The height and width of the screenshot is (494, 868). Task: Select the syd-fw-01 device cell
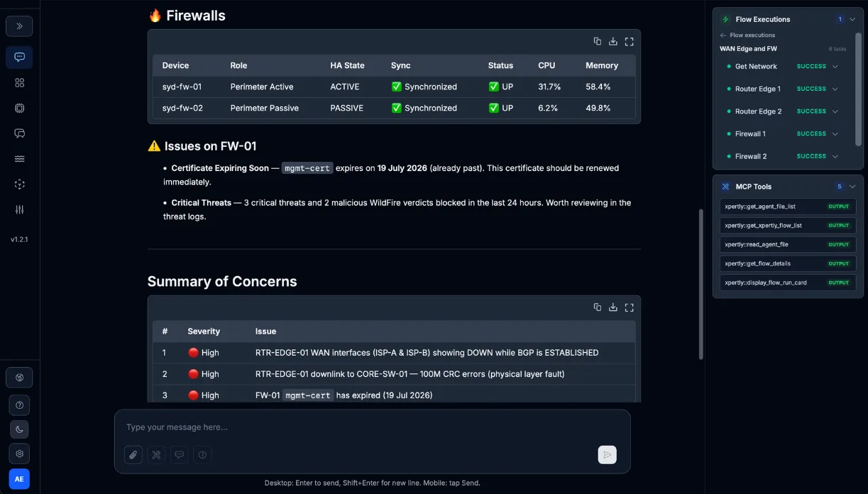coord(182,87)
